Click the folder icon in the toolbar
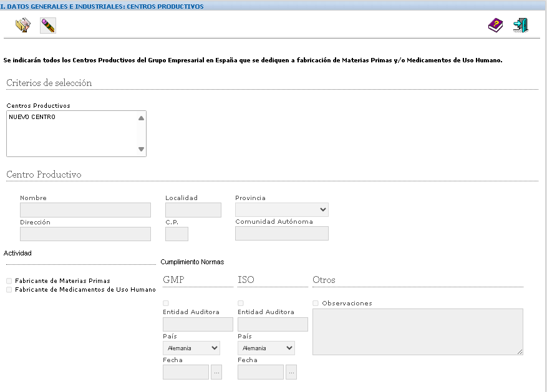 (x=22, y=26)
